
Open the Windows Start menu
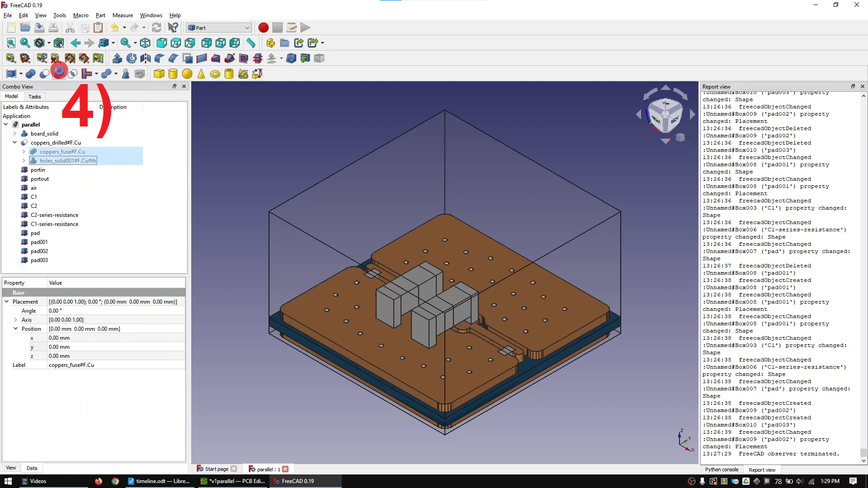click(8, 481)
